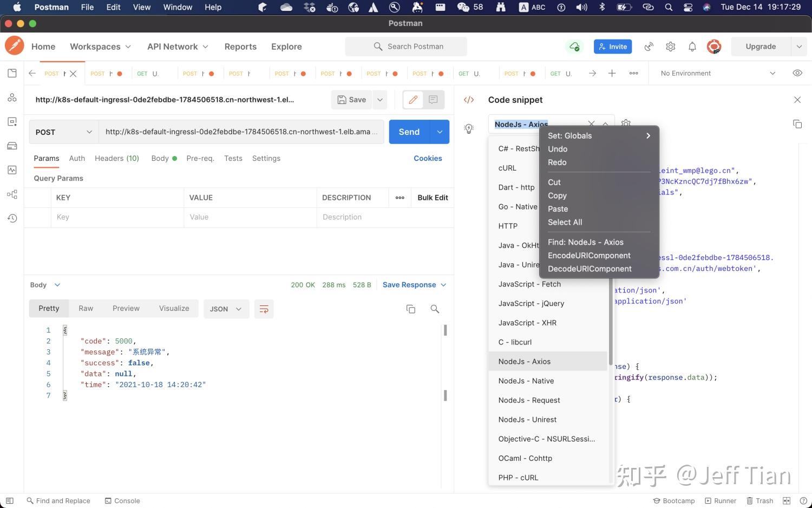This screenshot has width=812, height=508.
Task: Open the JSON response format dropdown
Action: (226, 309)
